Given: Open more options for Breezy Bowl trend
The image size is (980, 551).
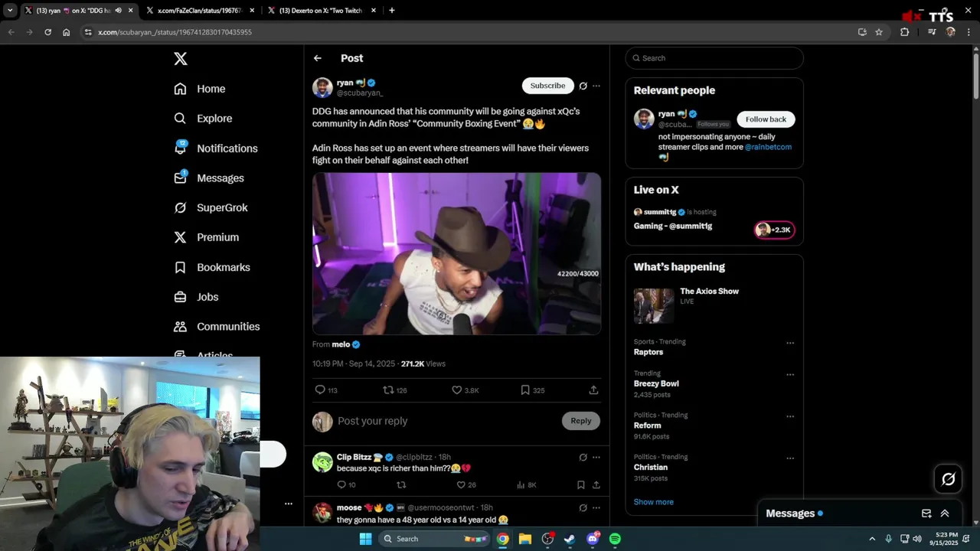Looking at the screenshot, I should (x=790, y=375).
